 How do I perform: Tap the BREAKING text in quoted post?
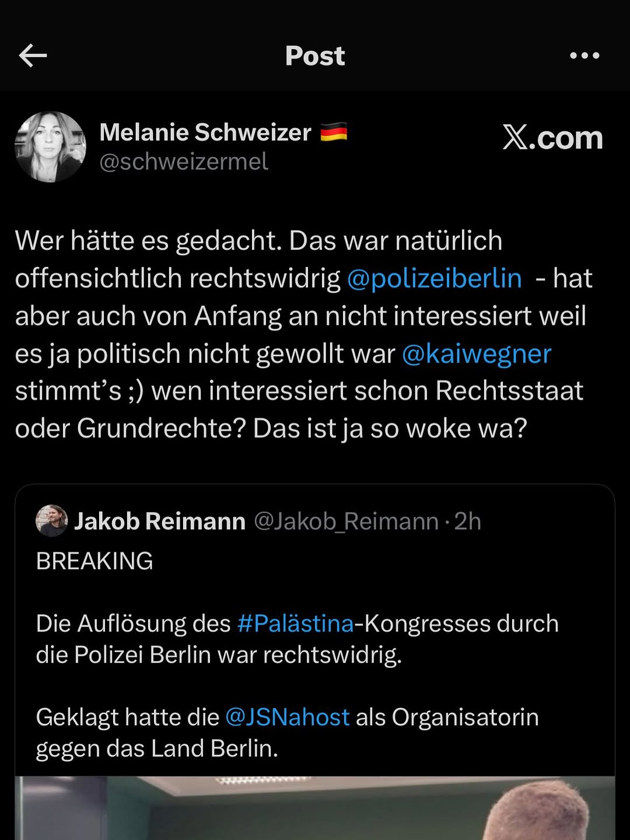(94, 561)
